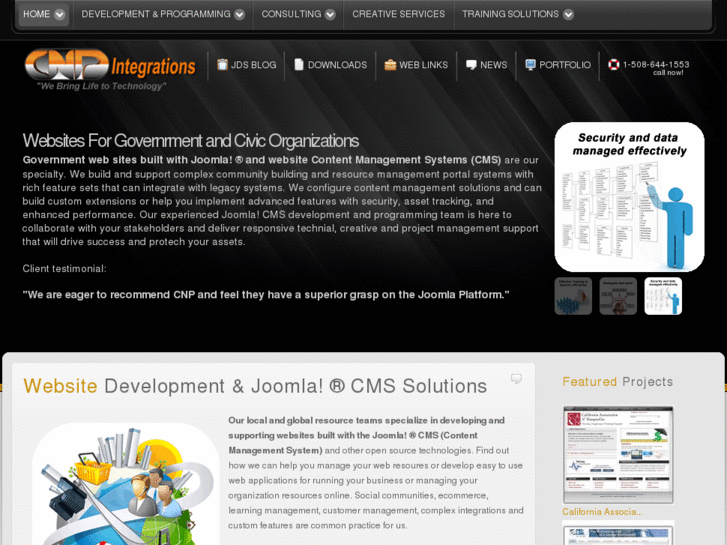Click the client testimonial quote about CNP
727x545 pixels.
pos(266,295)
